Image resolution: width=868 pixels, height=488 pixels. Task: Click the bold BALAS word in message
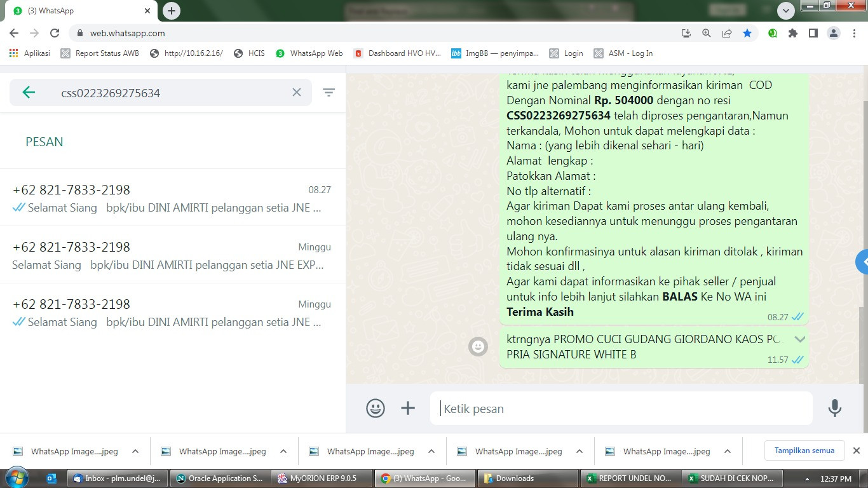point(680,297)
